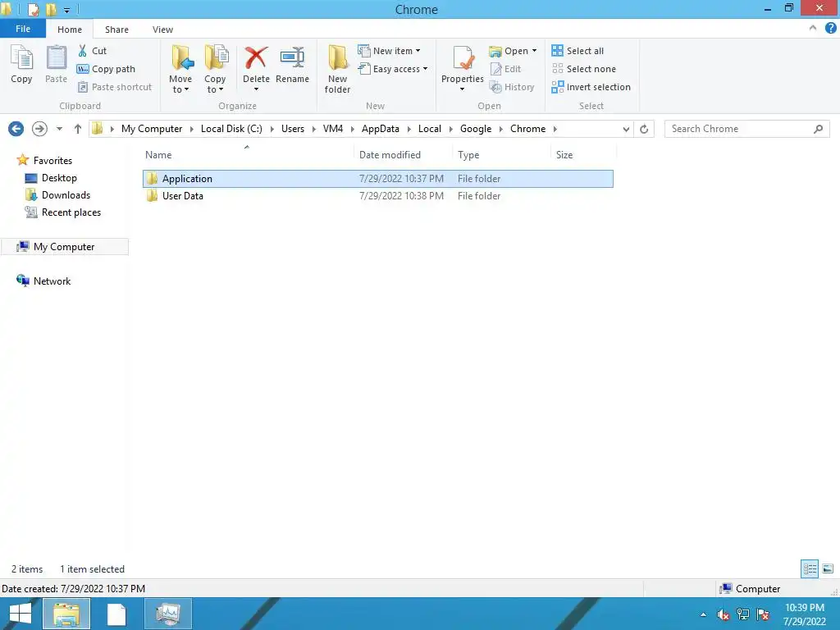Viewport: 840px width, 630px height.
Task: Click Select none
Action: [584, 69]
